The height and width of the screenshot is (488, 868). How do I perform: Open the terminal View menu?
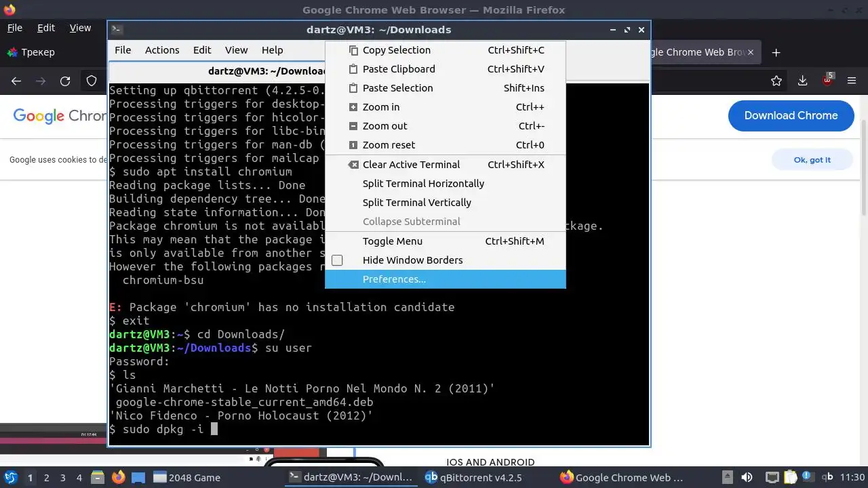(236, 50)
